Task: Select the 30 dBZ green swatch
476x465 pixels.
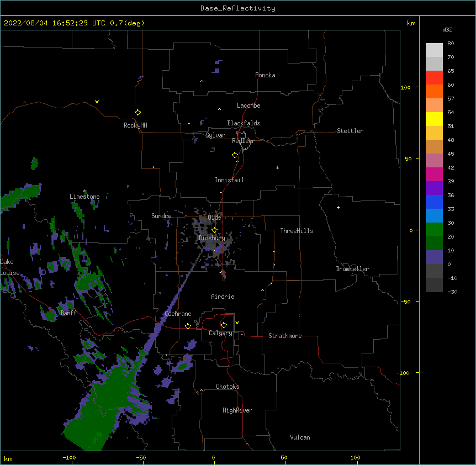Action: pyautogui.click(x=434, y=230)
